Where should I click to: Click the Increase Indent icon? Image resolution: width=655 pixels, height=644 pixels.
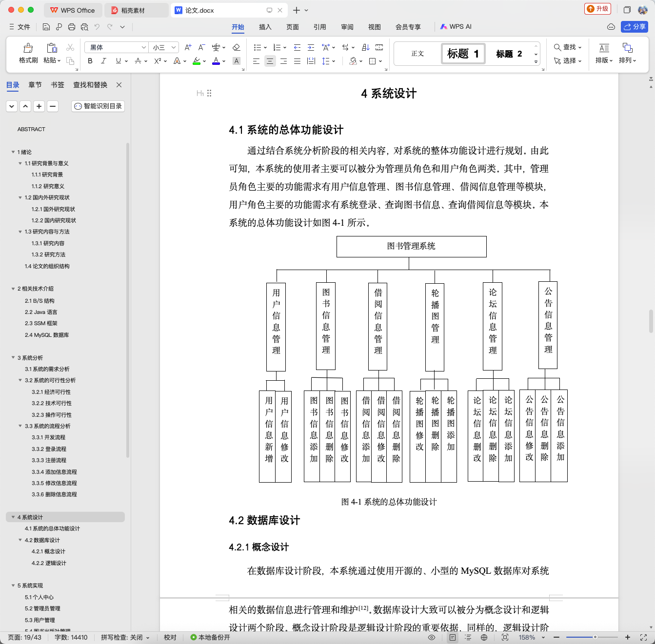pyautogui.click(x=311, y=47)
